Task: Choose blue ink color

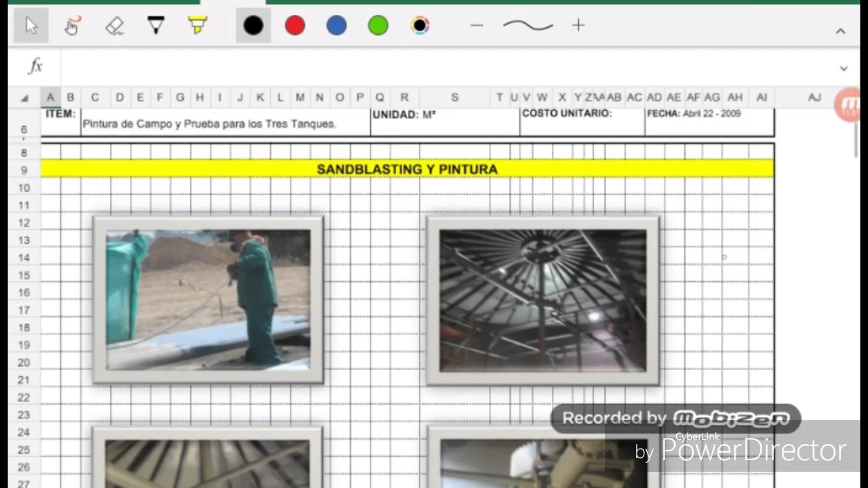Action: 336,26
